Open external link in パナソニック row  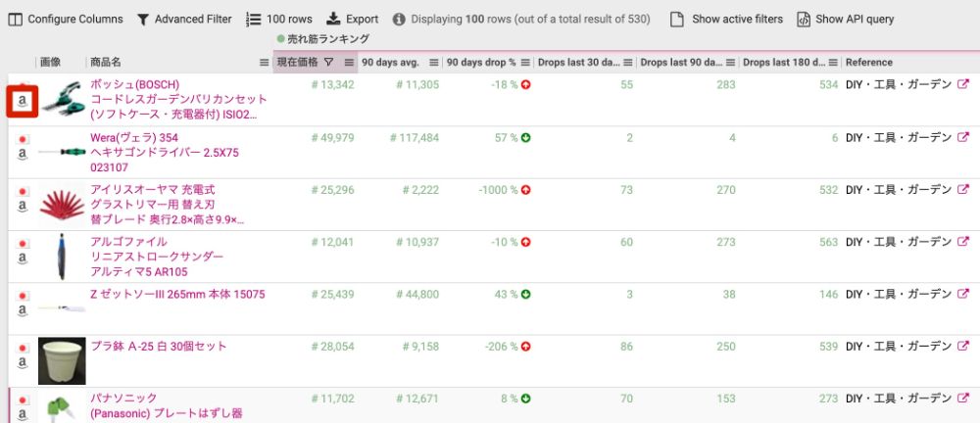click(963, 398)
